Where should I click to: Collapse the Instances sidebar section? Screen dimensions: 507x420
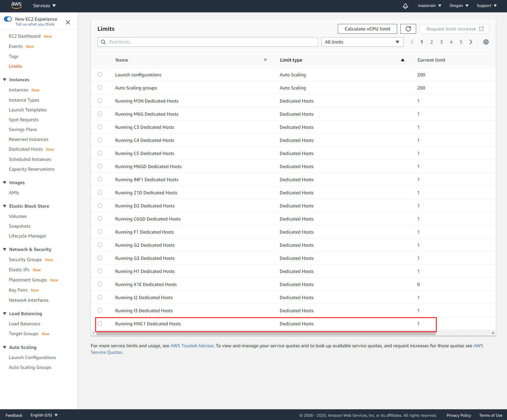[x=5, y=80]
